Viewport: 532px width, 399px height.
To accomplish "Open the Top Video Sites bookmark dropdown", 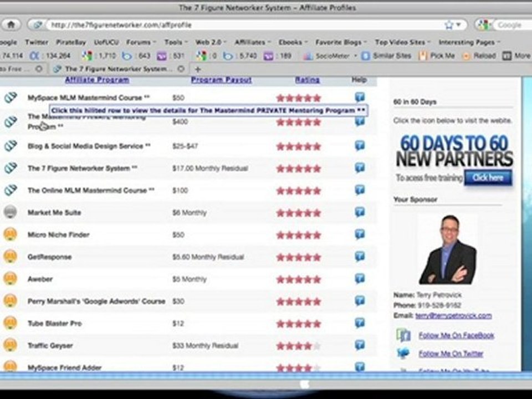I will tap(403, 43).
